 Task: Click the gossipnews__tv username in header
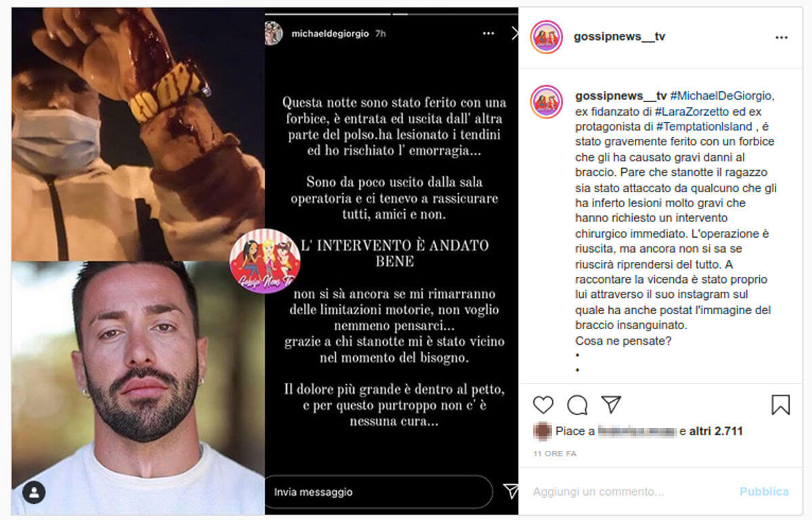(x=620, y=37)
